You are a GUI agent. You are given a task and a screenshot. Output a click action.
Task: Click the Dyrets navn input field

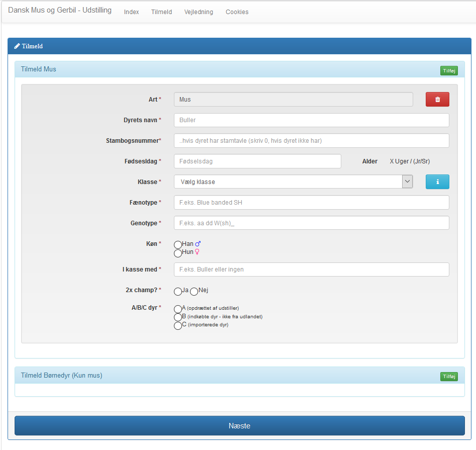(x=311, y=120)
